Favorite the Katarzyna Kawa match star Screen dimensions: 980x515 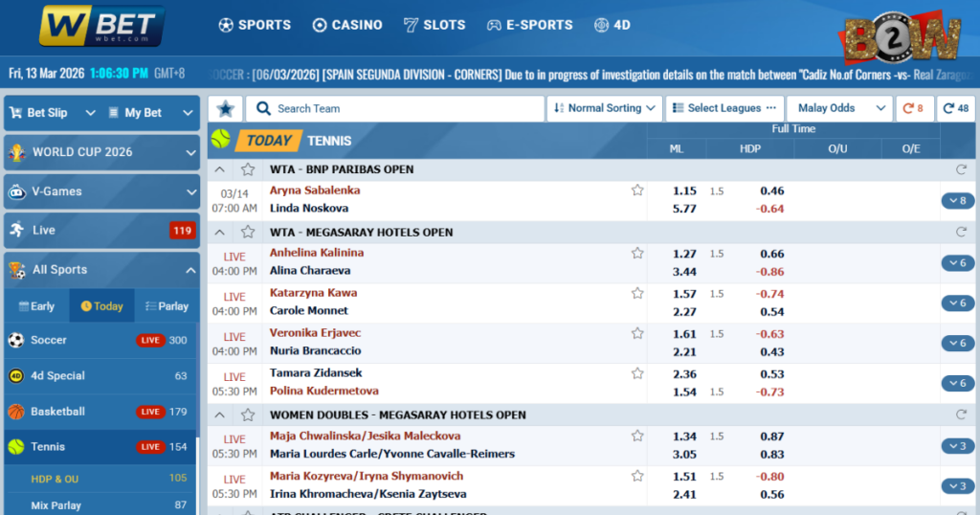point(637,294)
